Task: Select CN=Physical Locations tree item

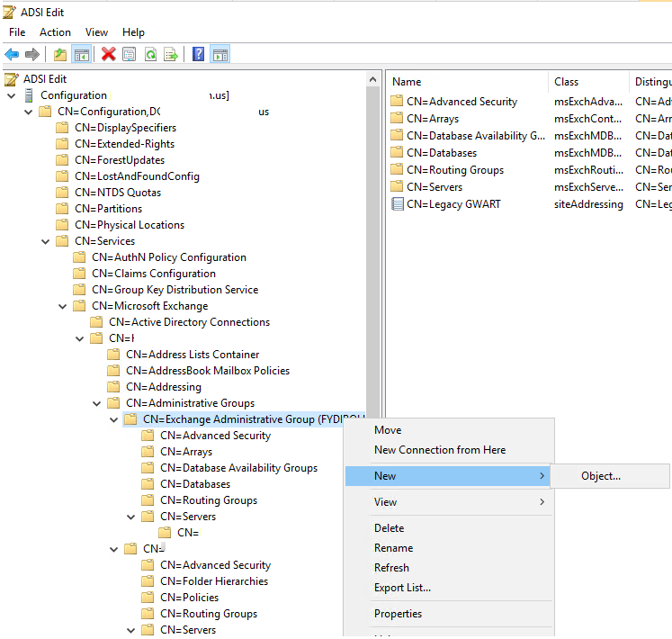Action: (130, 225)
